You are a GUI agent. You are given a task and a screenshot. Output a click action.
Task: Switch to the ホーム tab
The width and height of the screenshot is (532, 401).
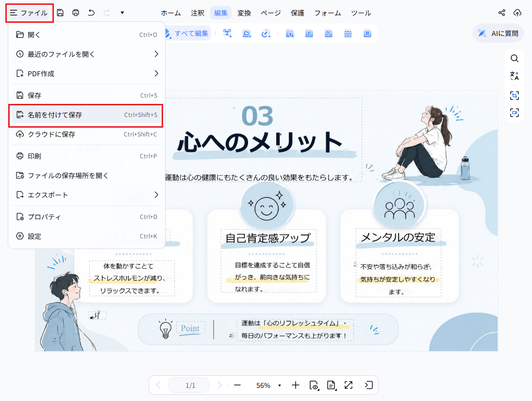point(171,13)
